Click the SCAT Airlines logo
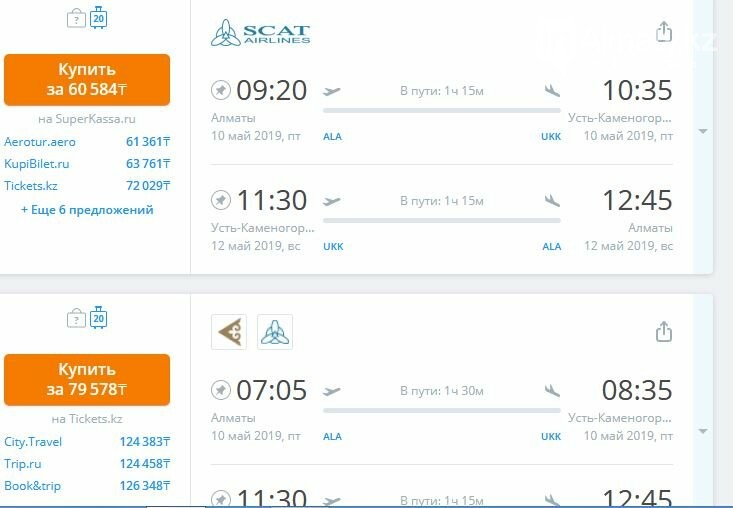This screenshot has width=733, height=508. click(260, 33)
